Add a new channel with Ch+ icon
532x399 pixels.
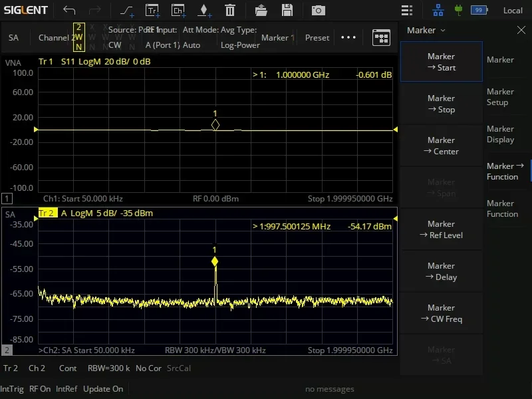pyautogui.click(x=178, y=10)
